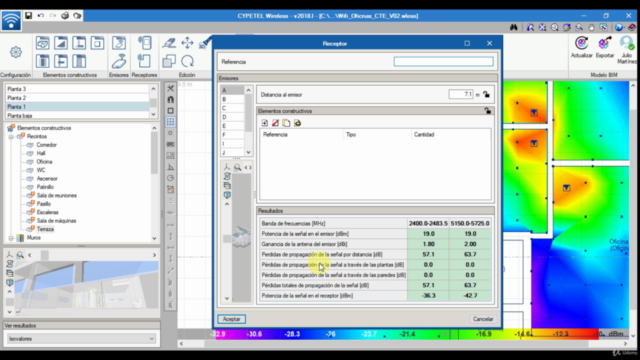Toggle the lock next to Distancia al emisor
The width and height of the screenshot is (640, 360).
point(486,94)
